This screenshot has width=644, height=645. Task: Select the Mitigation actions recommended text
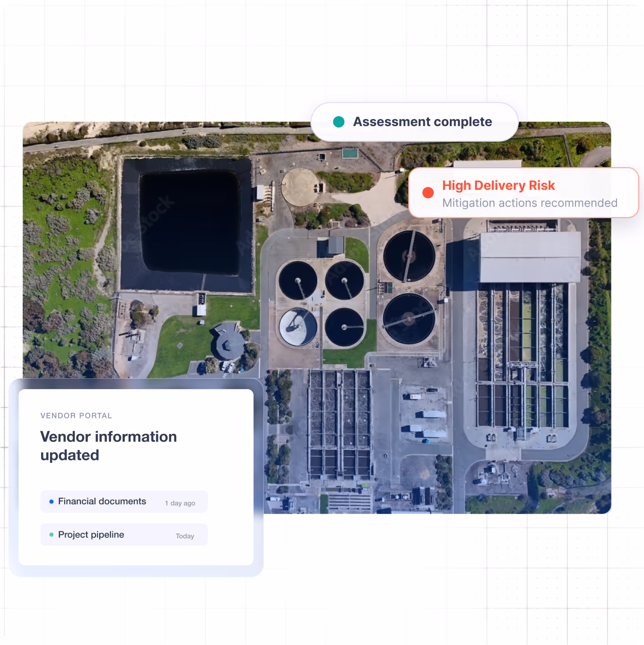tap(530, 203)
